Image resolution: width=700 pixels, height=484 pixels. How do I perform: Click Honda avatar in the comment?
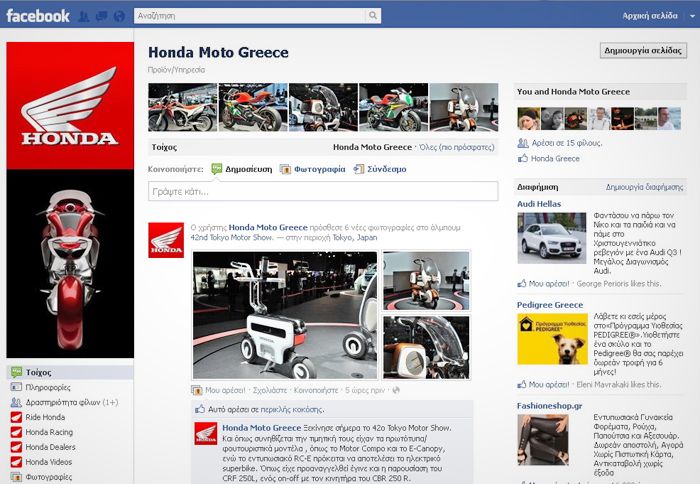coord(206,434)
